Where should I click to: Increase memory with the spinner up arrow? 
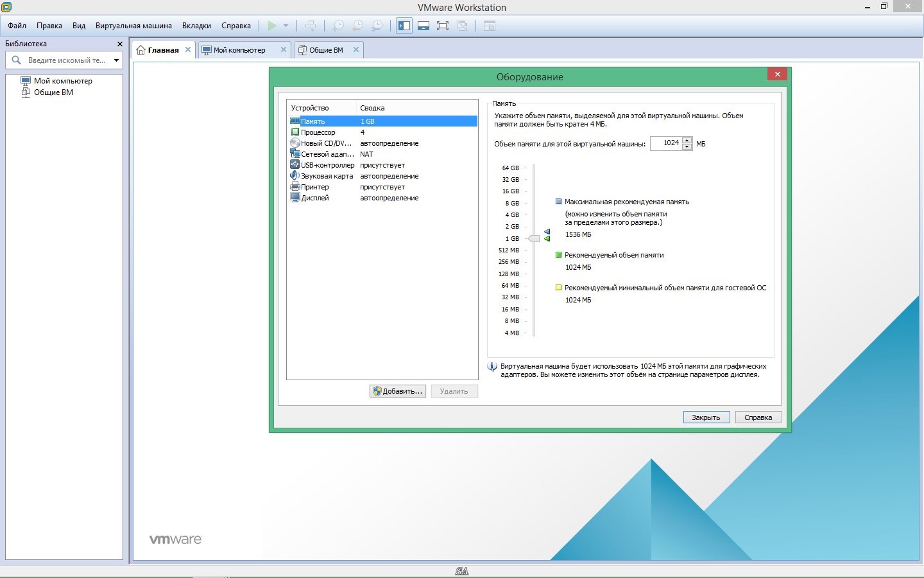pyautogui.click(x=687, y=140)
